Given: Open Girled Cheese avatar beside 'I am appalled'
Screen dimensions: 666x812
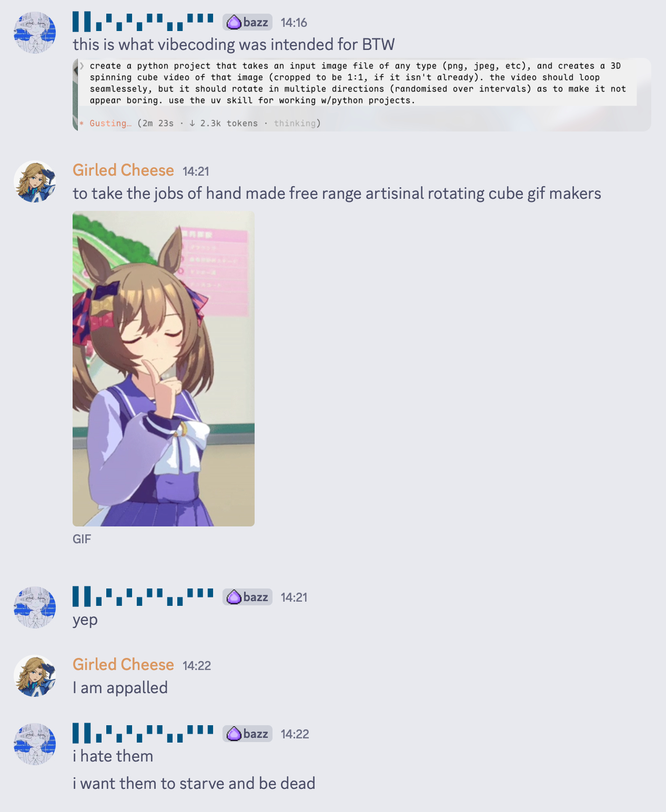Looking at the screenshot, I should pos(35,676).
